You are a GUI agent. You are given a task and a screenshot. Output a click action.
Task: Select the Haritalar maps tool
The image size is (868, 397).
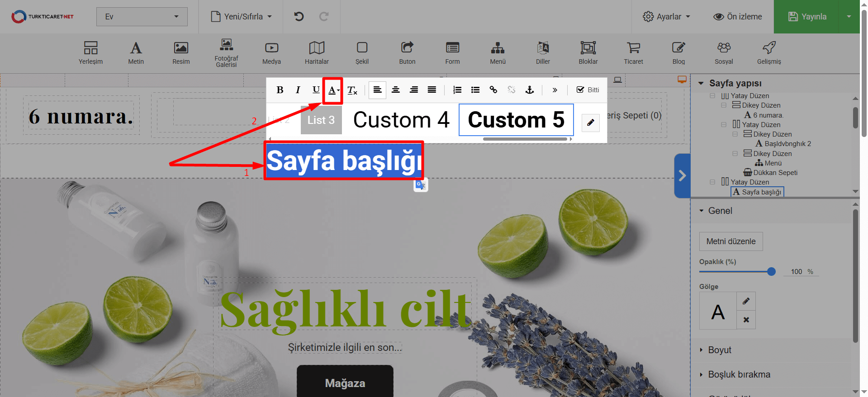coord(317,53)
